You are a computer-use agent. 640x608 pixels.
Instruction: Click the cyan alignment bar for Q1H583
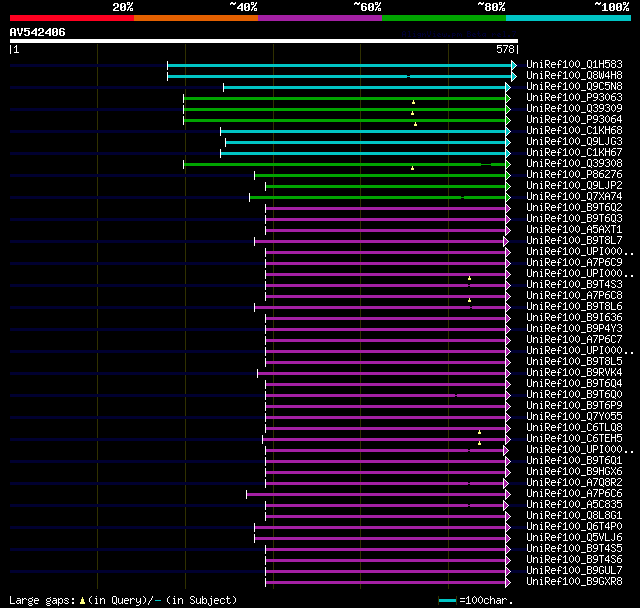340,65
